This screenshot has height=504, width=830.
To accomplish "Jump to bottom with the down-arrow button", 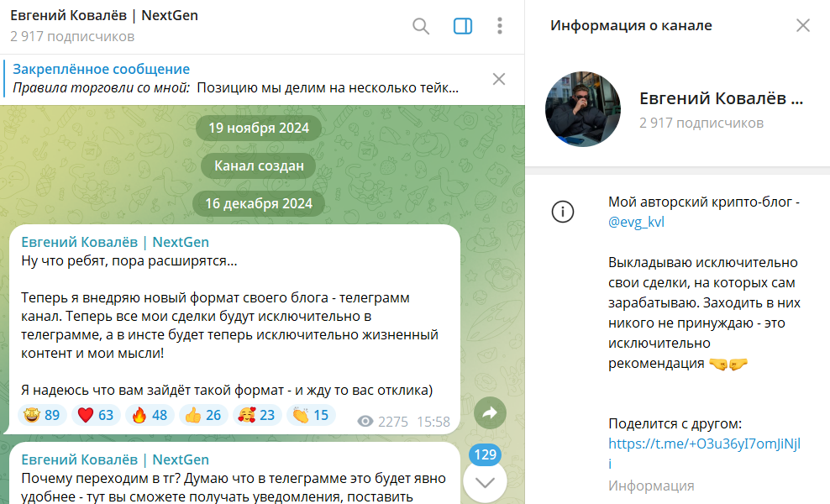I will (485, 482).
